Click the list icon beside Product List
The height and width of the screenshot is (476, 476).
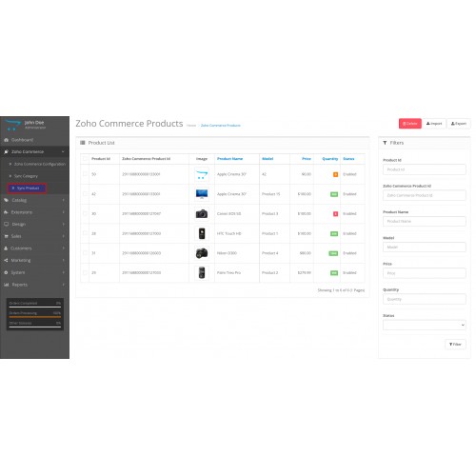coord(83,143)
